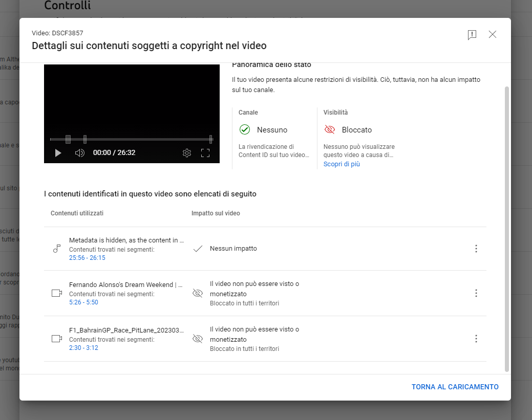Click 'Video: DSCF3857' label
The image size is (532, 420).
click(57, 33)
